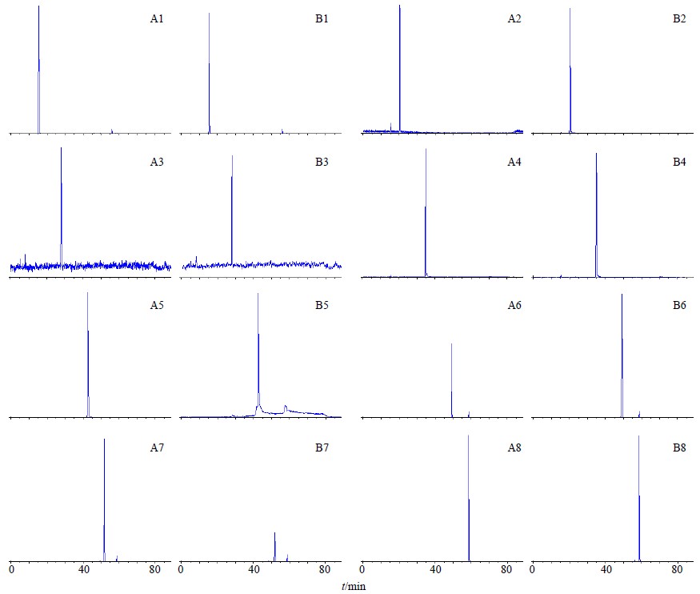700x594 pixels.
Task: Click the B7 panel label
Action: tap(322, 448)
